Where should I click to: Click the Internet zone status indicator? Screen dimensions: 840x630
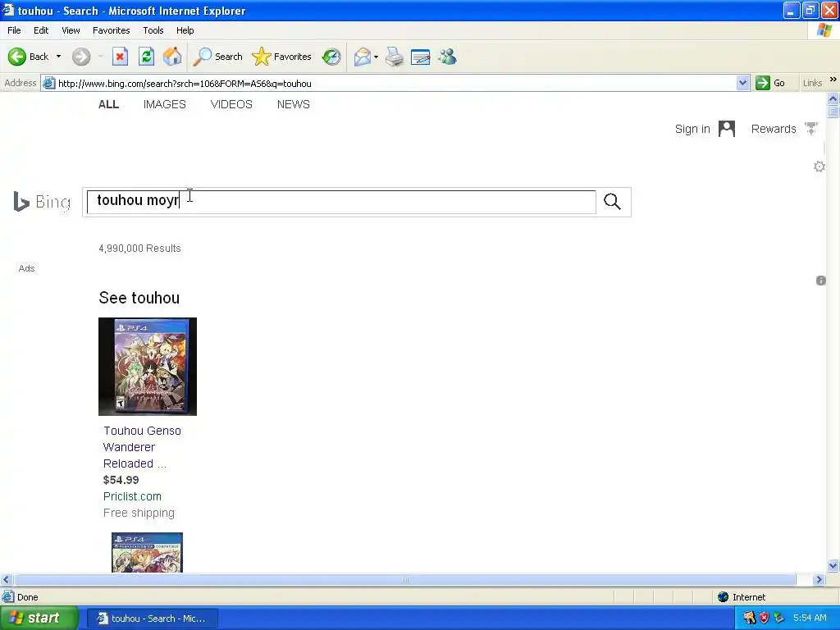coord(742,597)
